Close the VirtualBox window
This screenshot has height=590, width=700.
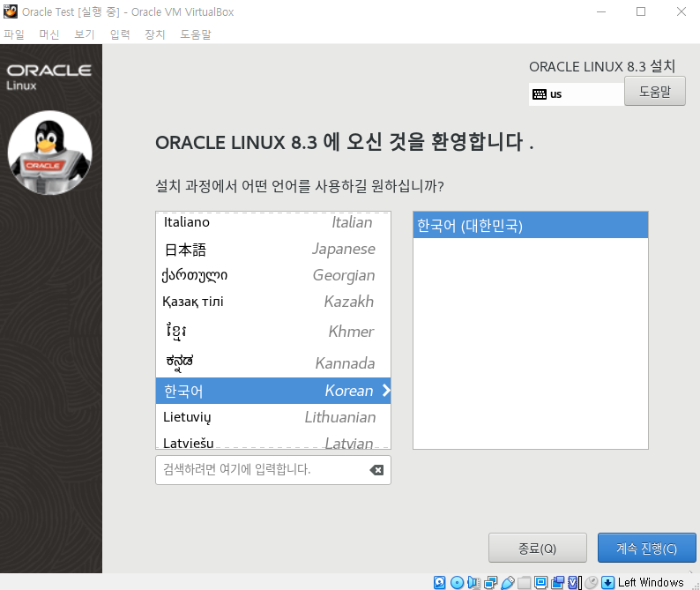pos(681,11)
